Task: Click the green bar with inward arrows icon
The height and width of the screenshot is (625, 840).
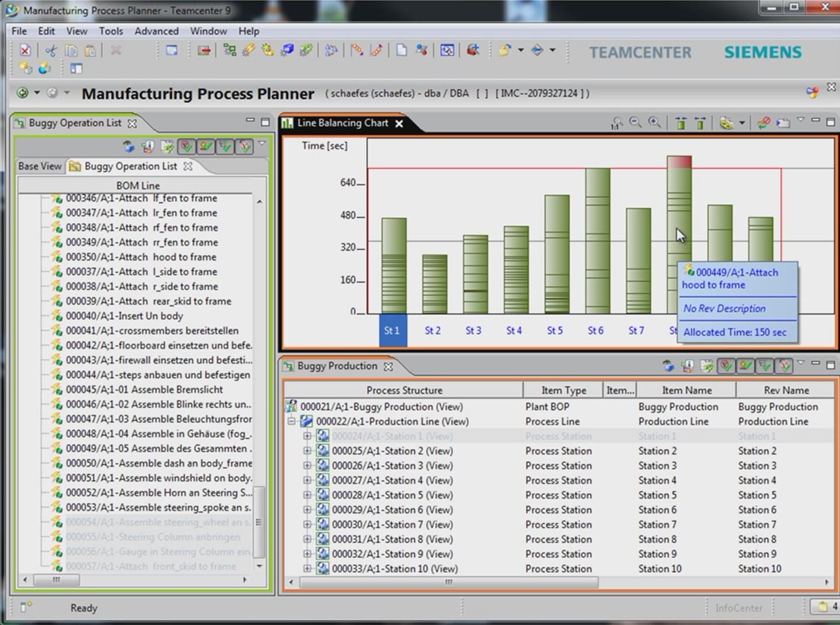Action: point(680,123)
